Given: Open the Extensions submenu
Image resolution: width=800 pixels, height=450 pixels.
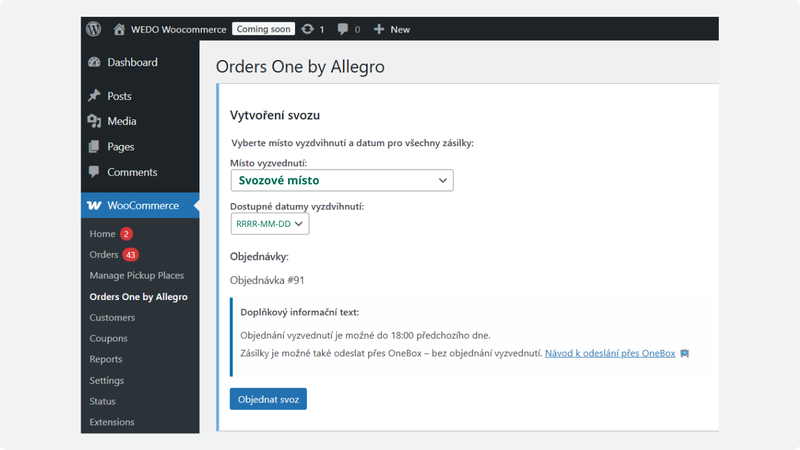Looking at the screenshot, I should [x=112, y=422].
